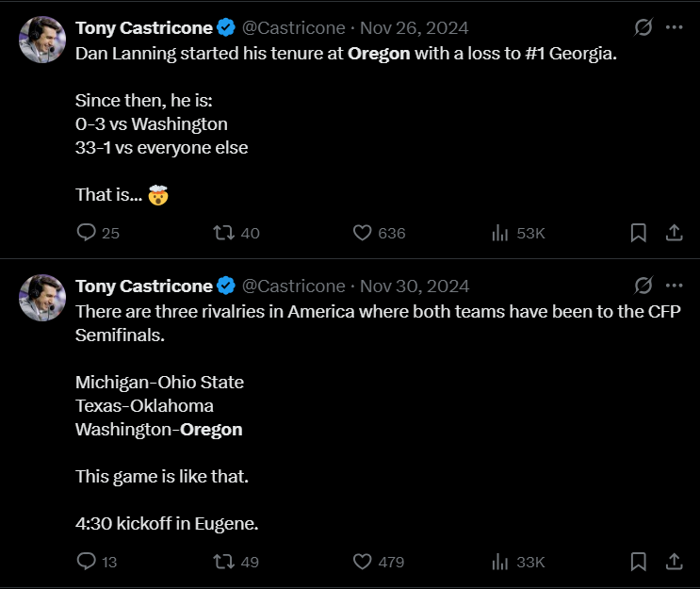Image resolution: width=700 pixels, height=589 pixels.
Task: Open the Nov 30, 2024 timestamp link
Action: pyautogui.click(x=415, y=286)
